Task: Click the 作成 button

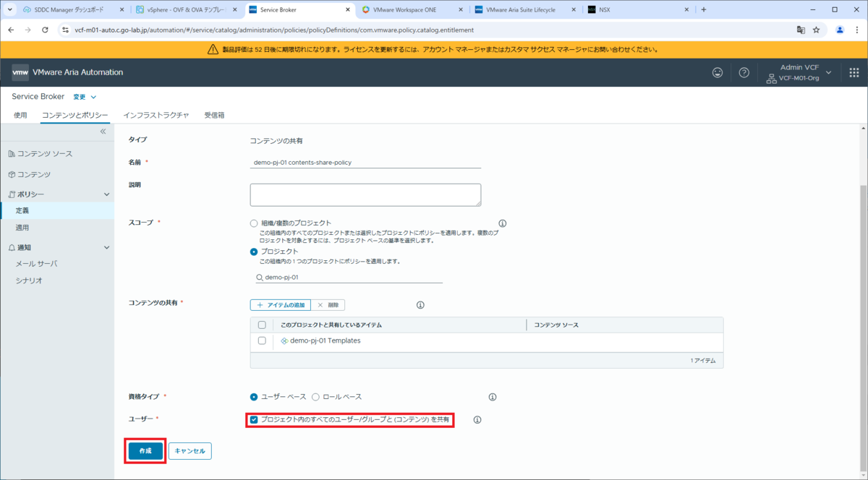Action: pyautogui.click(x=145, y=451)
